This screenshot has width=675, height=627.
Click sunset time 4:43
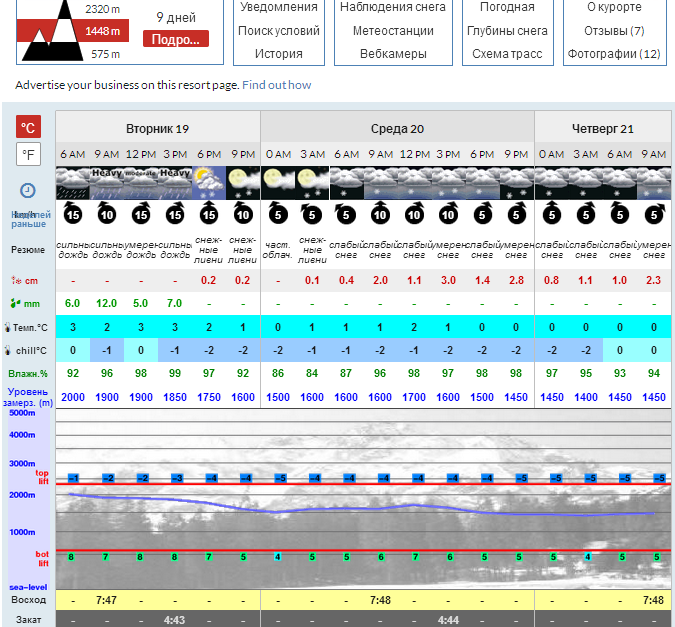coord(174,620)
